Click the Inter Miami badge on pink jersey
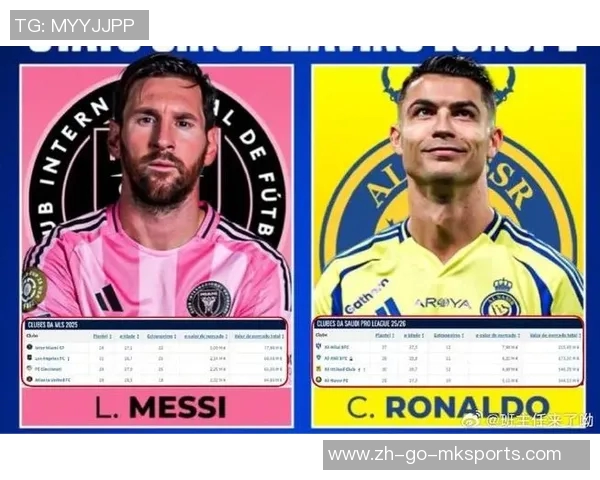Viewport: 600px width, 480px height. [209, 300]
